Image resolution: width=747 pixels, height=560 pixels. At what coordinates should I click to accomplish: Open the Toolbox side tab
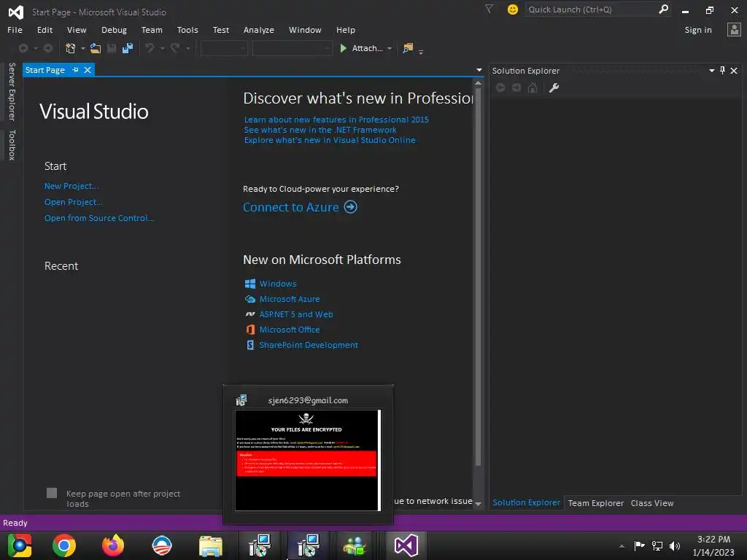[x=12, y=145]
